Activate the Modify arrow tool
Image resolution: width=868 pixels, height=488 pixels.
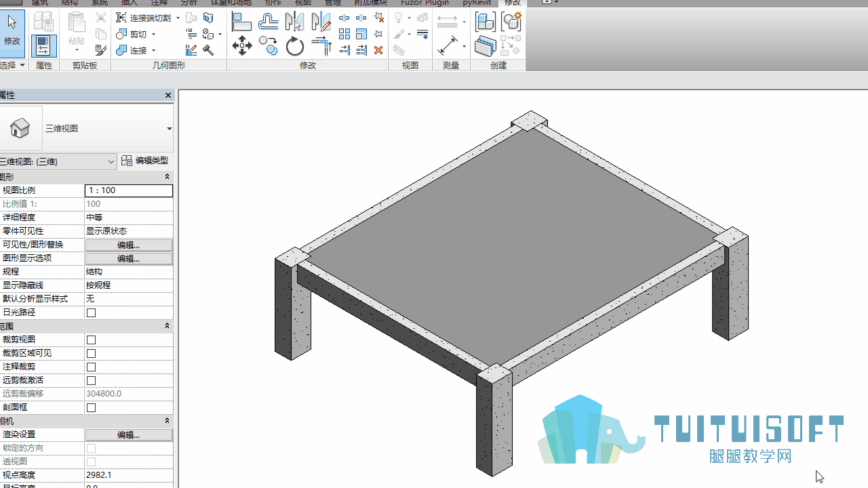[x=12, y=30]
